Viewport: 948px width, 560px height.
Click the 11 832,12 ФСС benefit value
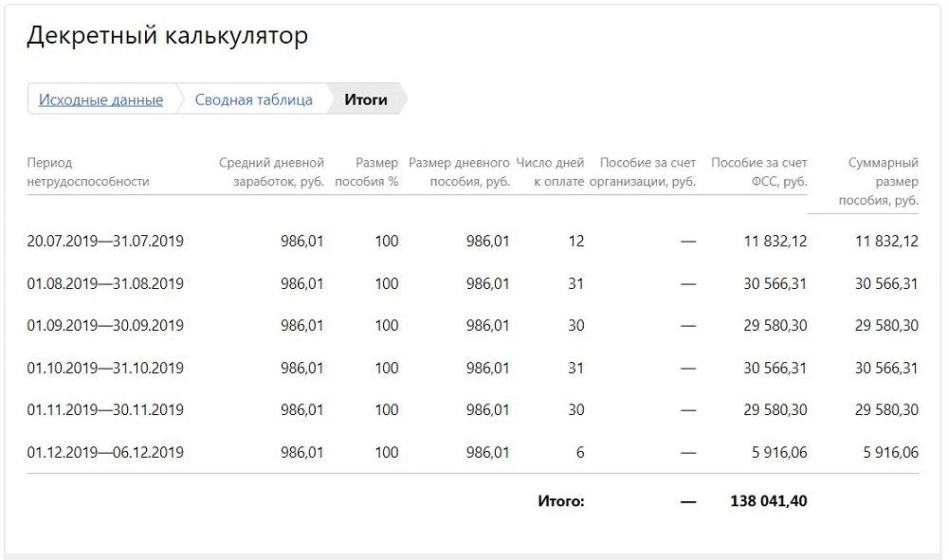point(775,241)
